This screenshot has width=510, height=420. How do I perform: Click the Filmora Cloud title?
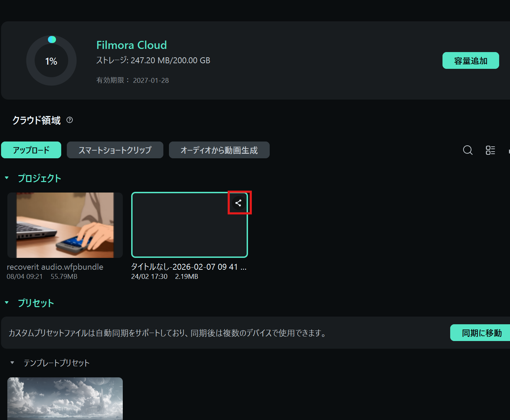132,45
